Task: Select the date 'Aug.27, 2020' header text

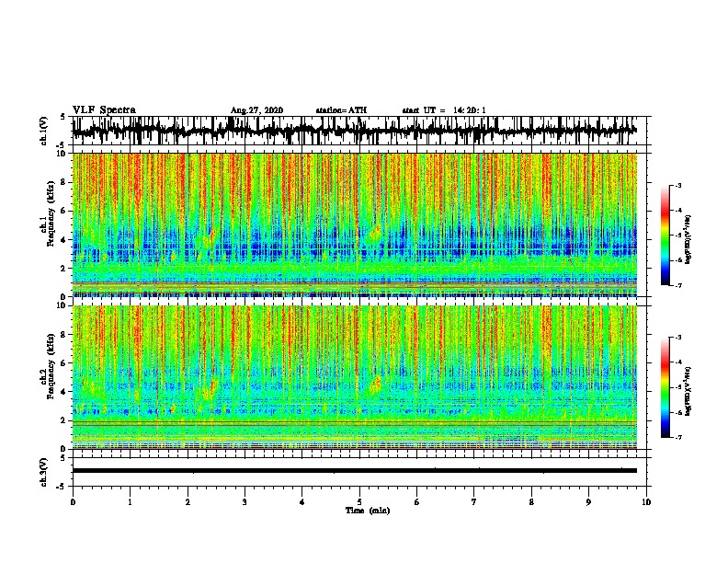Action: coord(256,110)
